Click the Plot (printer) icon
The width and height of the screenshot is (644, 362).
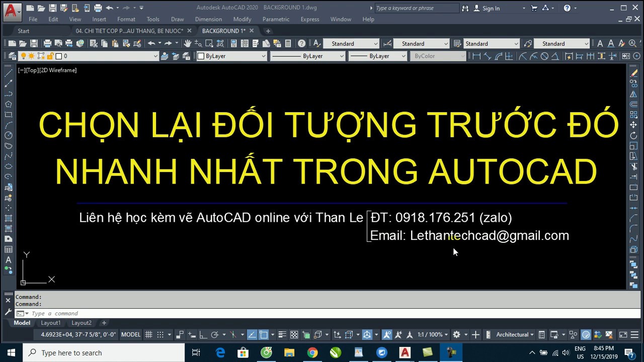tap(47, 43)
